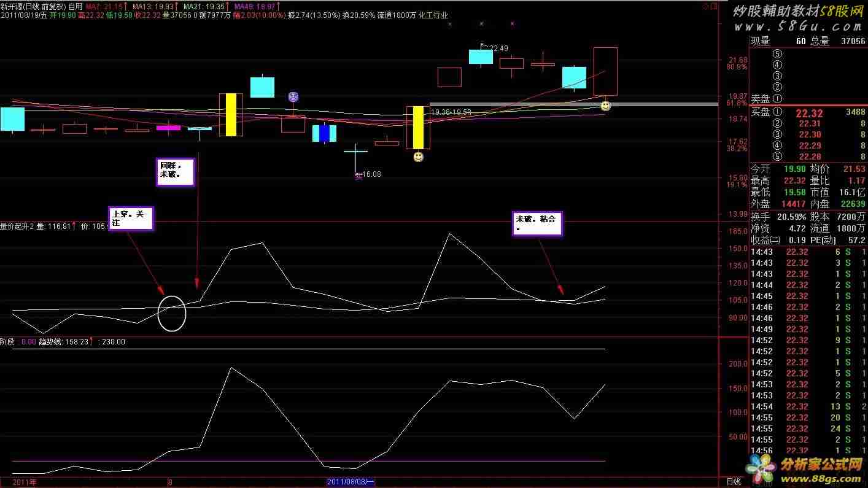868x488 pixels.
Task: Click the smiley icon on the grey price line
Action: 605,106
